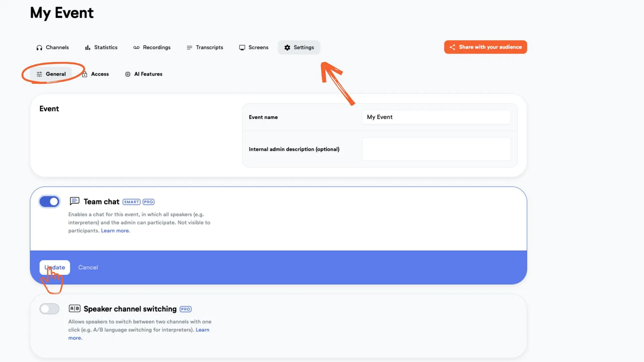Screen dimensions: 644x362
Task: Click the share icon in orange button
Action: pyautogui.click(x=452, y=47)
